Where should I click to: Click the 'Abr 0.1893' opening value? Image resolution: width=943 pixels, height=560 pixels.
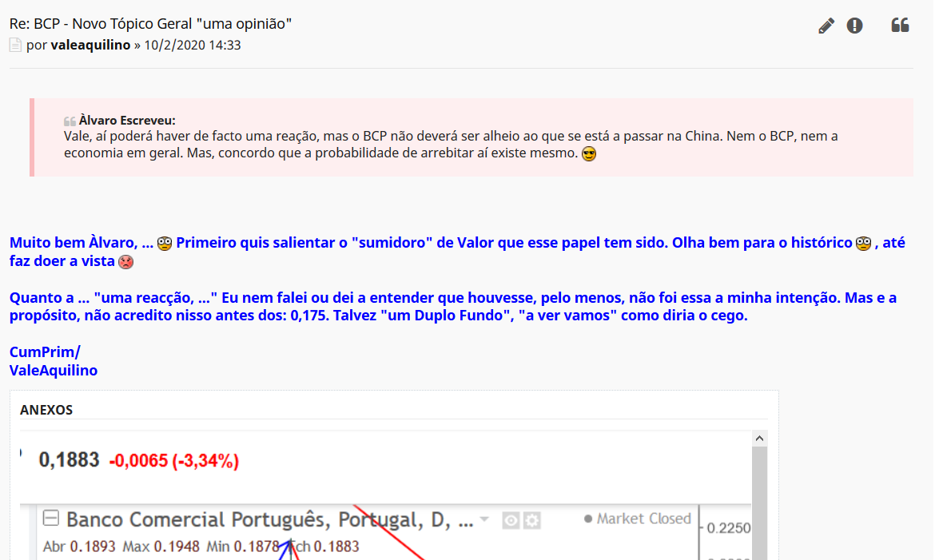point(79,546)
